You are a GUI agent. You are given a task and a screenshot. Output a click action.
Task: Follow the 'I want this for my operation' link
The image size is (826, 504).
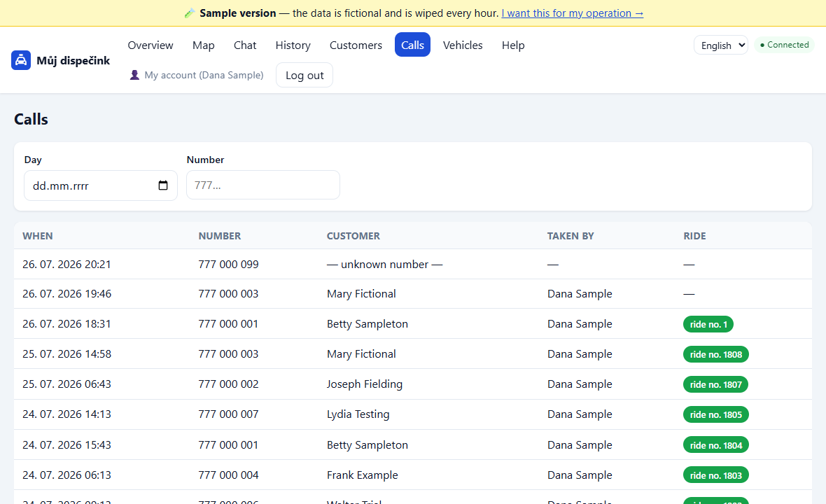(x=572, y=13)
